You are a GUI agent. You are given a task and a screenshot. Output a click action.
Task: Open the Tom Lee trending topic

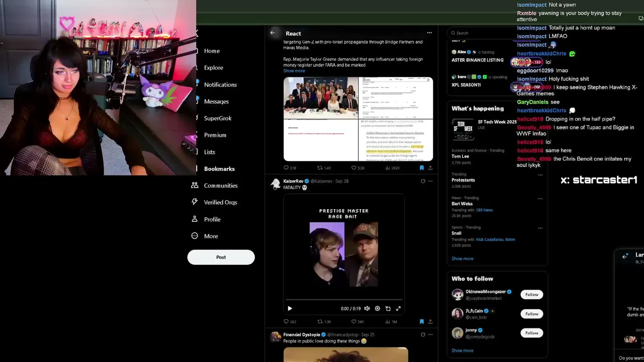[460, 156]
